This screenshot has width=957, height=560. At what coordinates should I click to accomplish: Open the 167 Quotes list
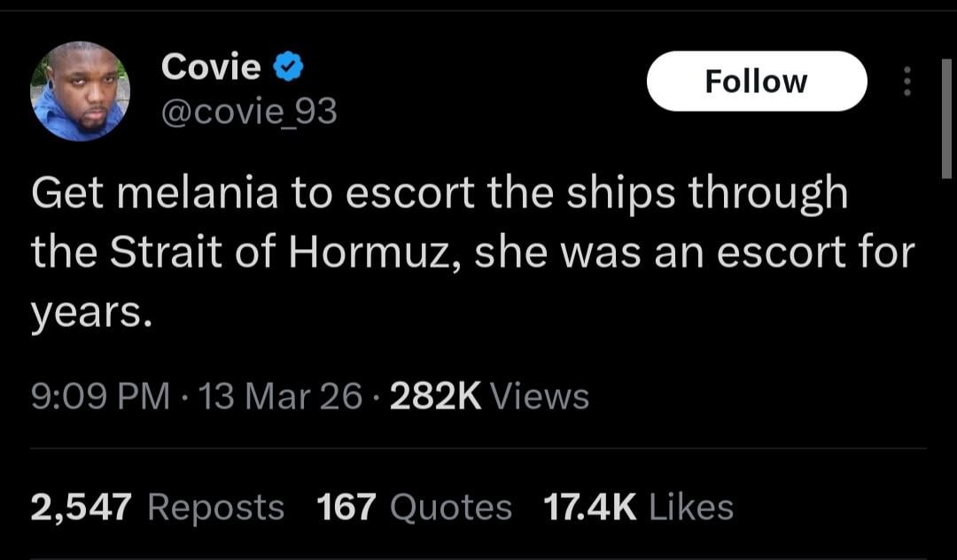(x=414, y=508)
